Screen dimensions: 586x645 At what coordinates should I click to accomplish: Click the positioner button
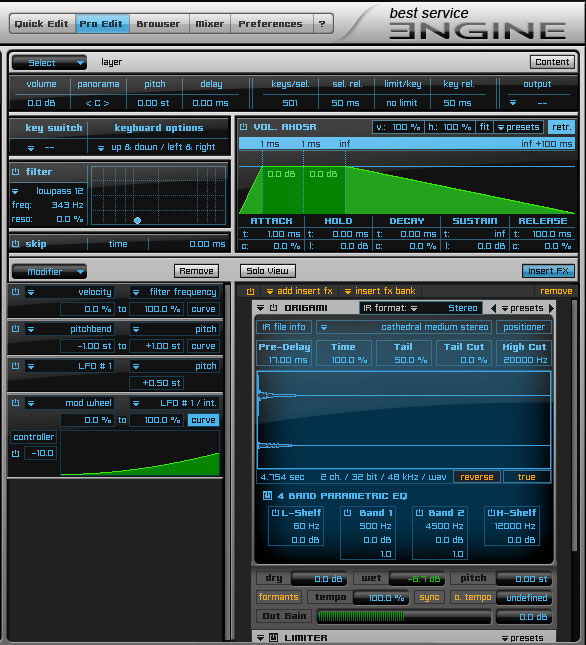click(x=523, y=327)
